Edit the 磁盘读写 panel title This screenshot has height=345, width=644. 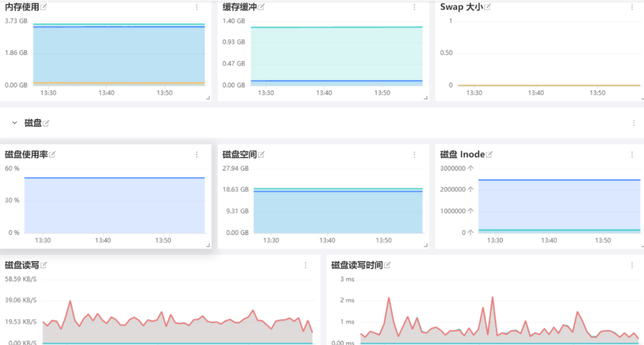44,265
